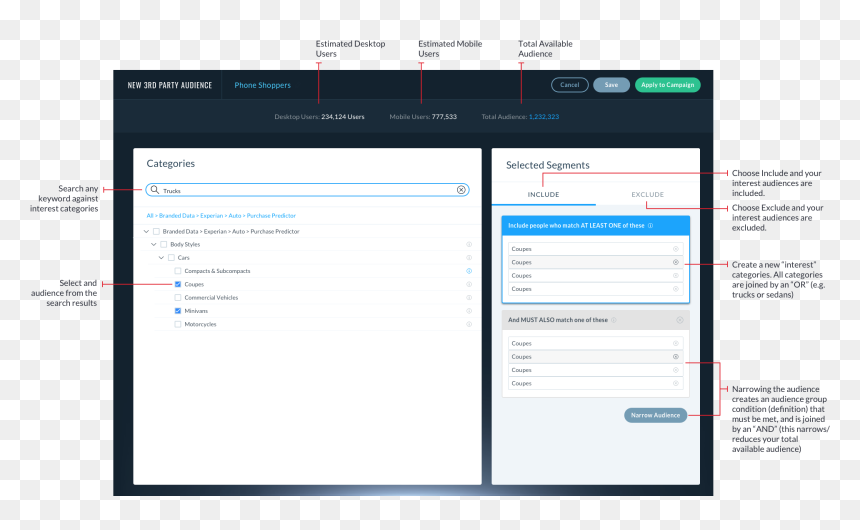Open the Branded Data breadcrumb link

177,216
